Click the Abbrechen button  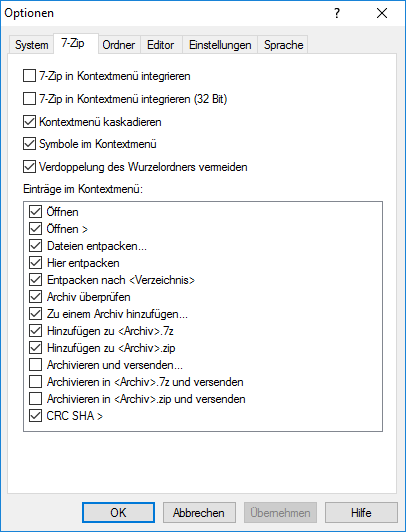tap(199, 512)
